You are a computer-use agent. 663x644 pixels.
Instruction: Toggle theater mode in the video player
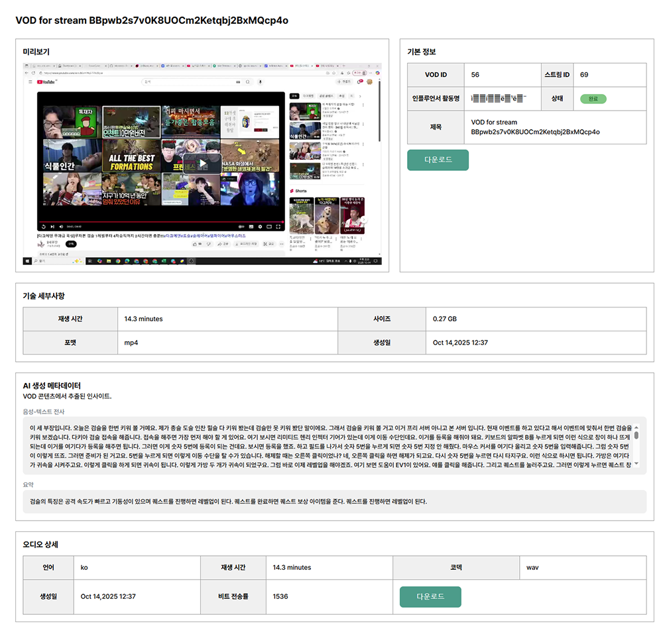click(269, 227)
